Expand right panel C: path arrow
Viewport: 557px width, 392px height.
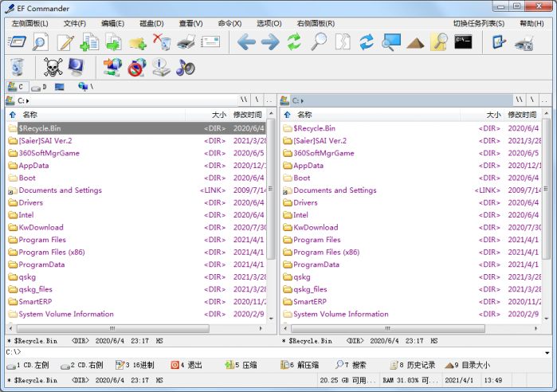click(x=302, y=101)
